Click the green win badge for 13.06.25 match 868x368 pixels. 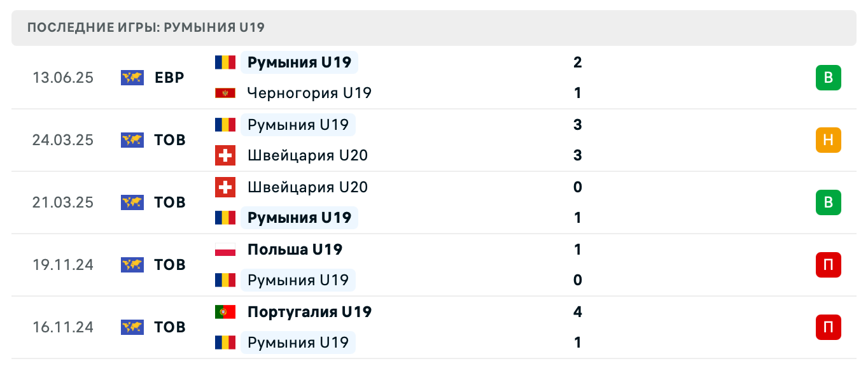828,78
